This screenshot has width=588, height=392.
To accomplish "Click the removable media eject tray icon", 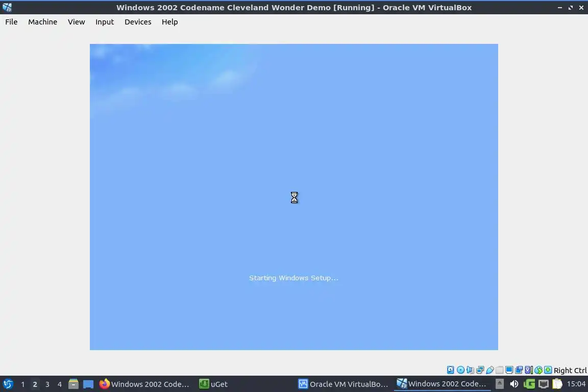I will pos(500,384).
